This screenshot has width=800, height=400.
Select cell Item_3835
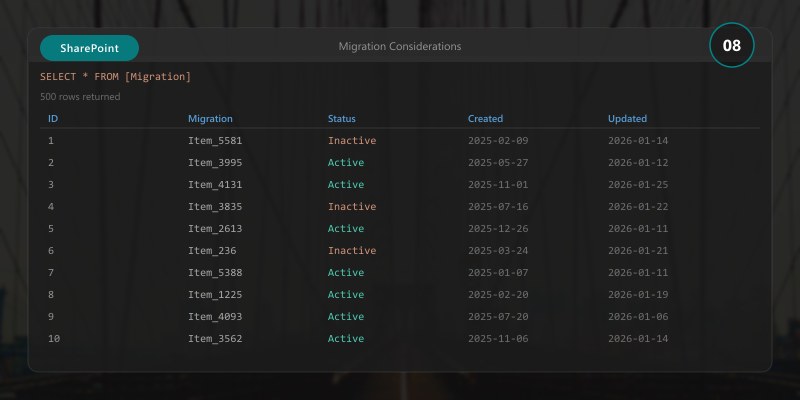click(x=215, y=206)
